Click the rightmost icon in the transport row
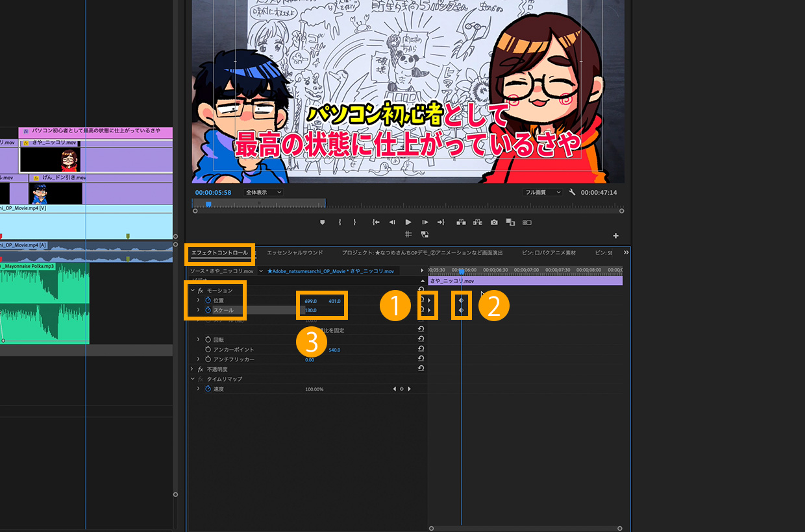This screenshot has width=805, height=532. (527, 223)
